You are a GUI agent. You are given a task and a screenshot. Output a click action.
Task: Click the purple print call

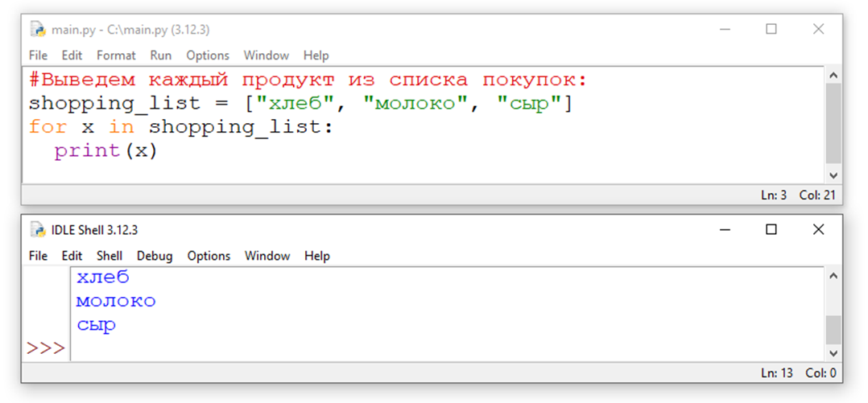coord(88,151)
